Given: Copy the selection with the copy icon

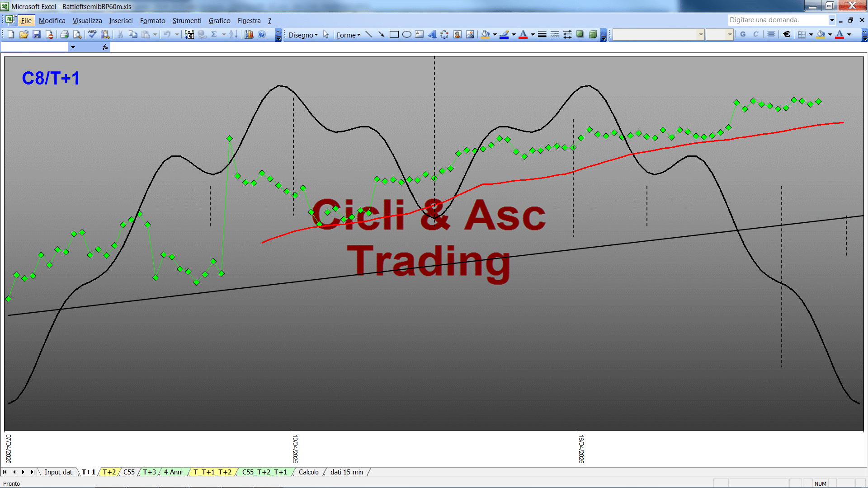Looking at the screenshot, I should click(x=133, y=34).
